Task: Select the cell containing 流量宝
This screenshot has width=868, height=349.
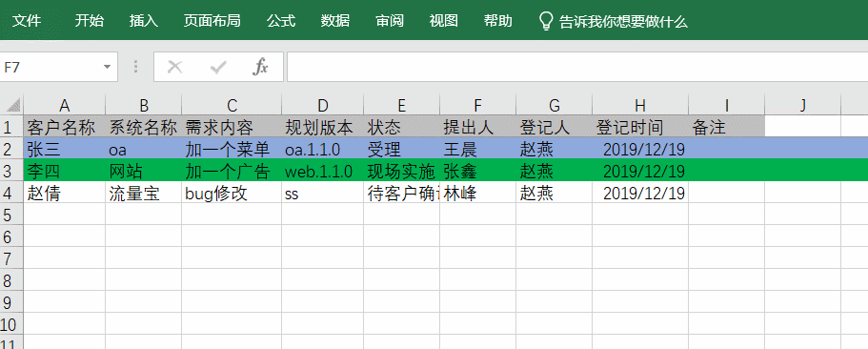Action: coord(143,193)
